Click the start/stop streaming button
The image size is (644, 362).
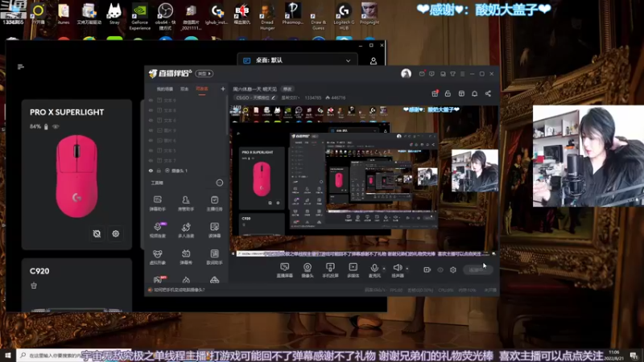(477, 269)
